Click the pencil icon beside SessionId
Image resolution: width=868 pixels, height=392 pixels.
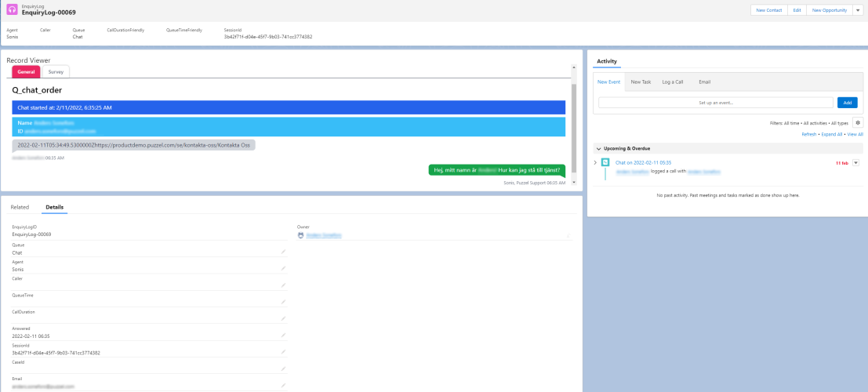(283, 352)
